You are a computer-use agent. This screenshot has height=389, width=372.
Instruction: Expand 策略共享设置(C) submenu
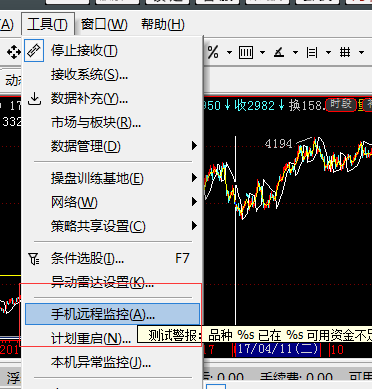point(112,226)
